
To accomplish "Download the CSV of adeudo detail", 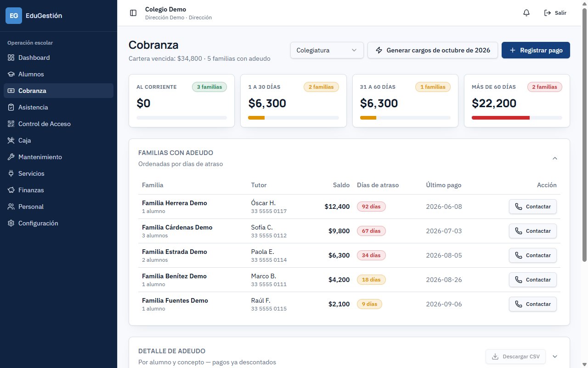I will [515, 356].
